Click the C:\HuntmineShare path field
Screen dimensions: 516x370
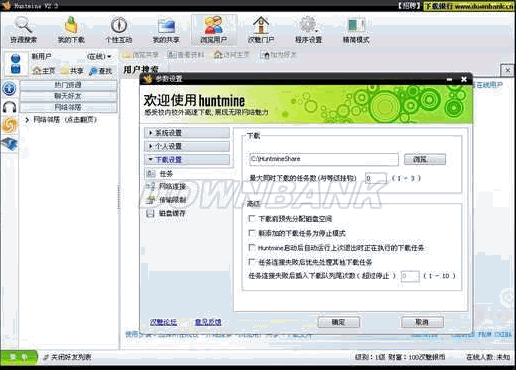[x=324, y=159]
